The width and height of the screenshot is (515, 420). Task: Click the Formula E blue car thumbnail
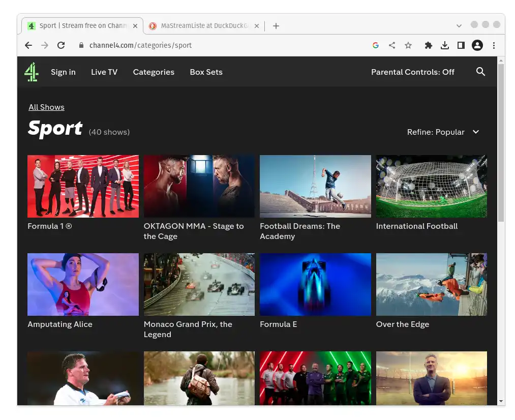315,284
